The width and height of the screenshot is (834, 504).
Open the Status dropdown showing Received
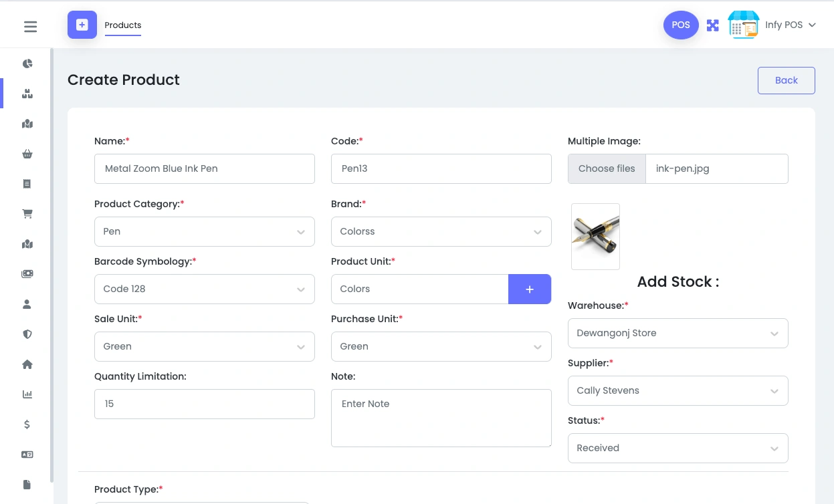click(x=677, y=448)
